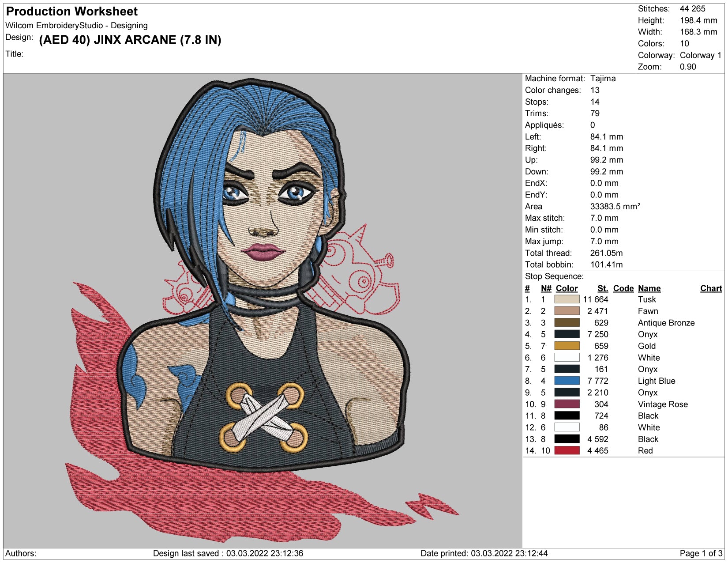
Task: Click the 'Gold' thread name
Action: [x=647, y=346]
